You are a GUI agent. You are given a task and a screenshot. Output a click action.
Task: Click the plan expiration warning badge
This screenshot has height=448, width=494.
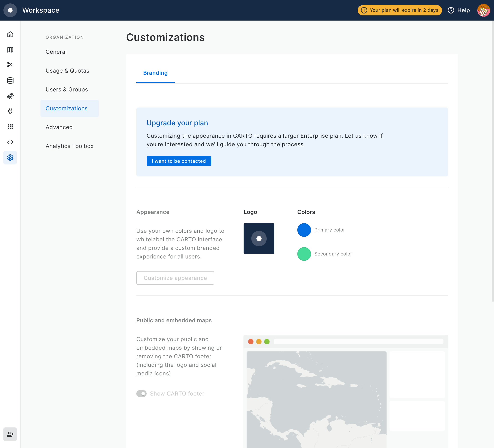[x=399, y=10]
